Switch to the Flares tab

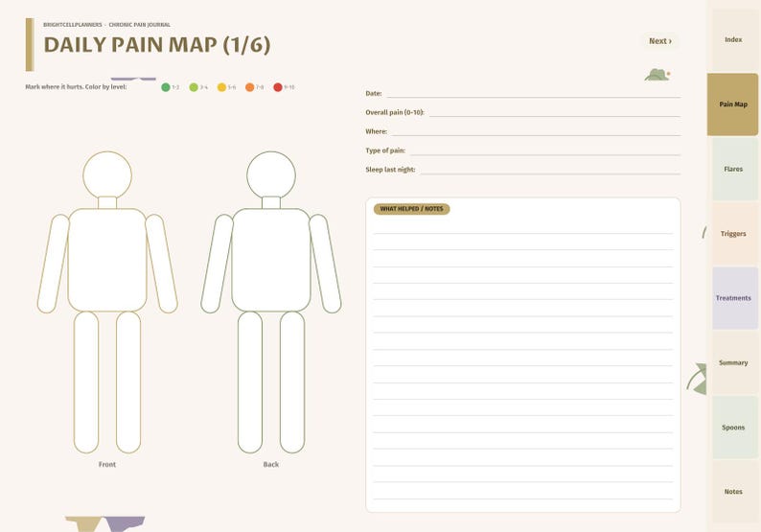coord(733,169)
